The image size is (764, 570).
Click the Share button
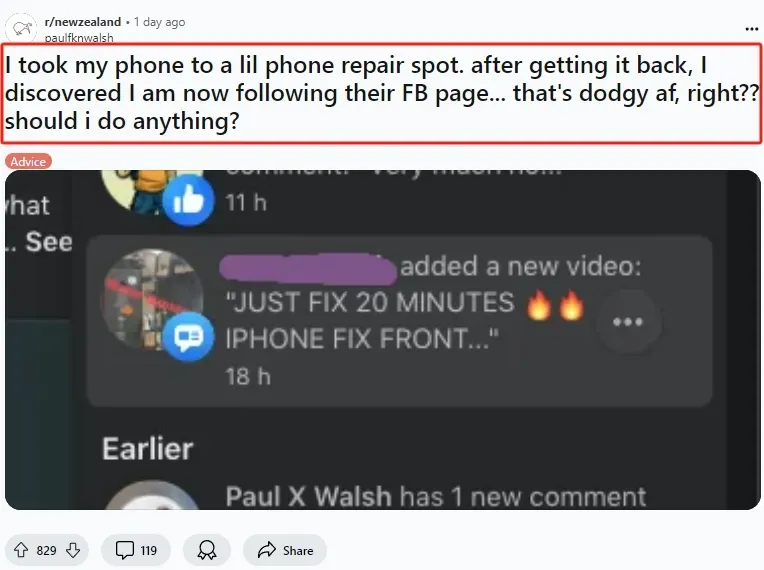point(285,550)
